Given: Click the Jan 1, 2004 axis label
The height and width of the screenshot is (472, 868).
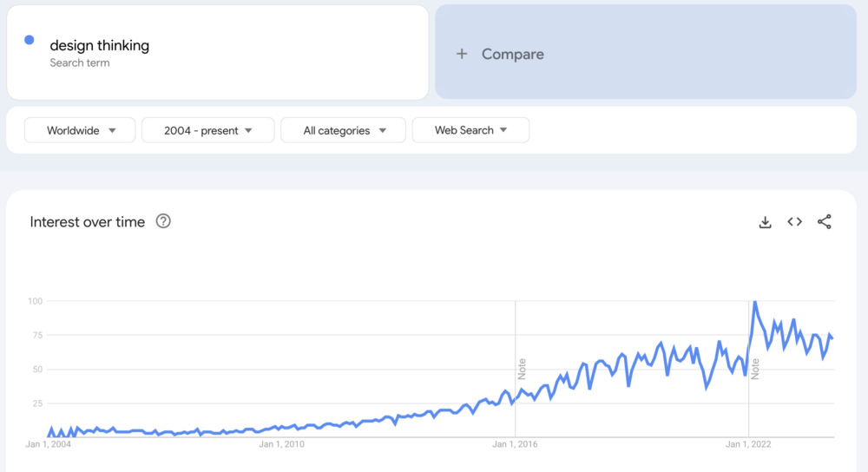Looking at the screenshot, I should 48,443.
